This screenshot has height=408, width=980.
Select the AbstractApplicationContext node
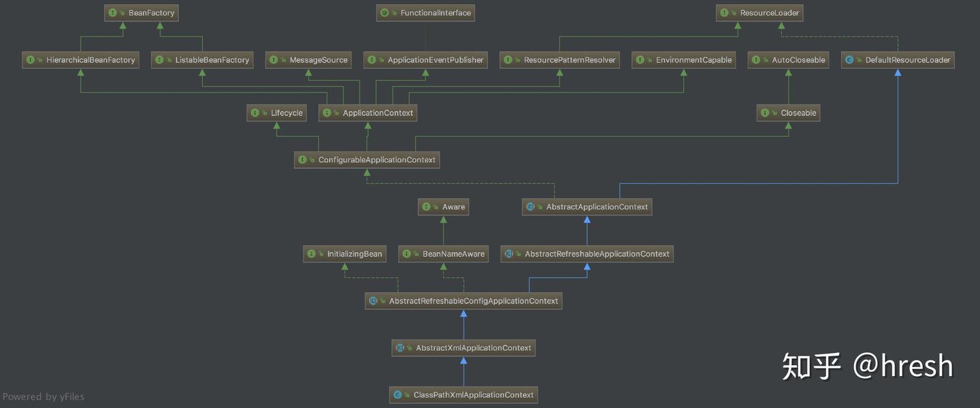(587, 207)
